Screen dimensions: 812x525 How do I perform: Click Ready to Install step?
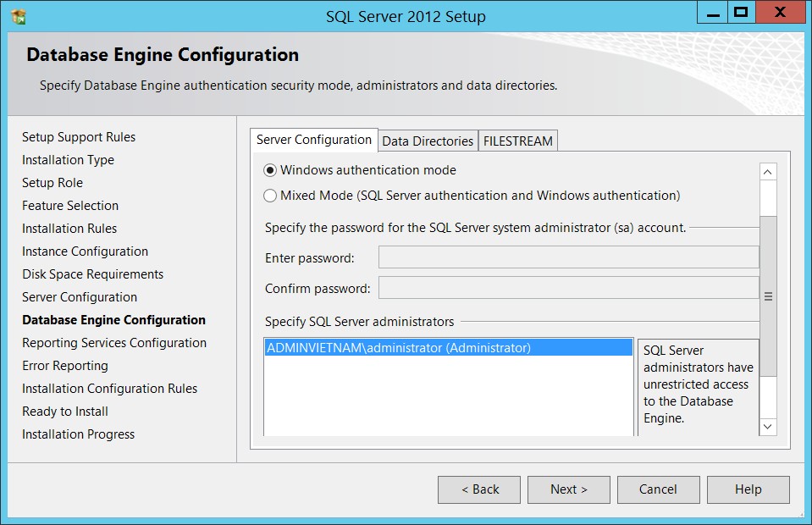point(65,411)
